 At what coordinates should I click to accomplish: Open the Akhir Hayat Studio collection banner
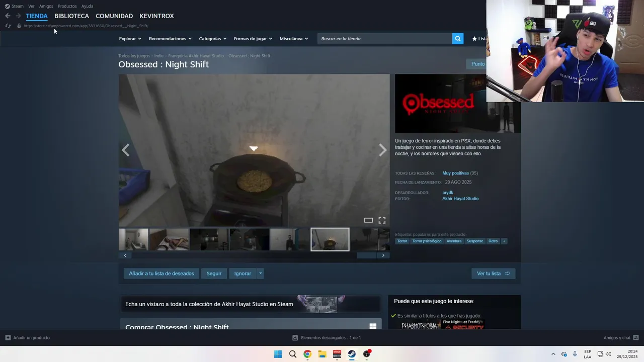(250, 304)
